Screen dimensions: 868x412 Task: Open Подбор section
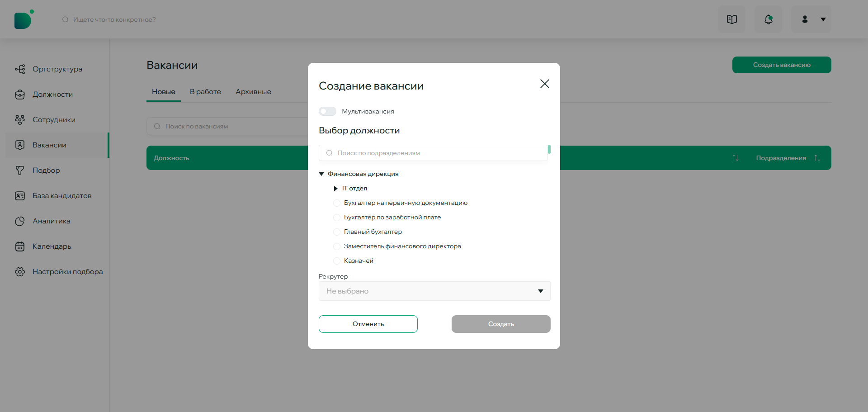click(57, 170)
